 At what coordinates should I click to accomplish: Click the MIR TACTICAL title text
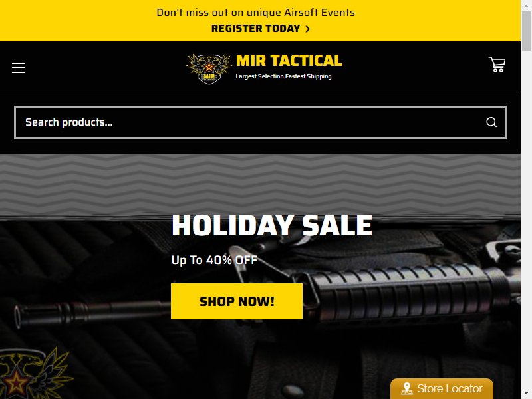289,61
